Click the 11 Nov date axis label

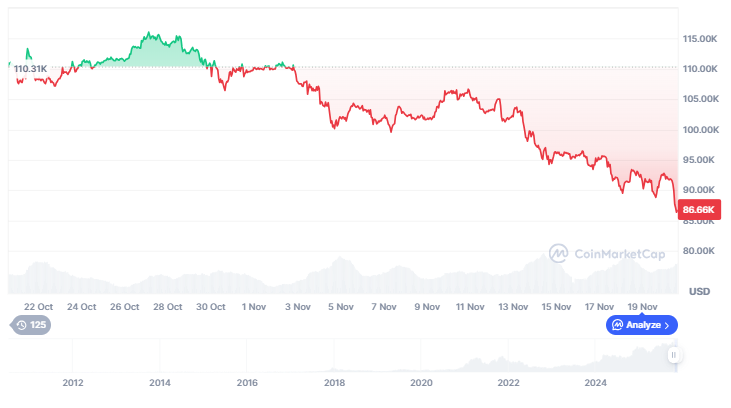pyautogui.click(x=470, y=307)
